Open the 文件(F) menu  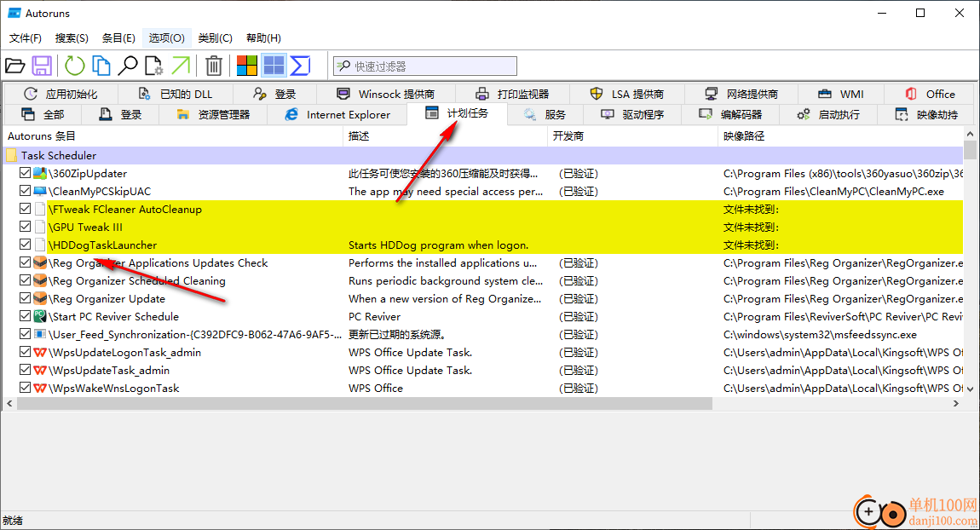(x=25, y=38)
